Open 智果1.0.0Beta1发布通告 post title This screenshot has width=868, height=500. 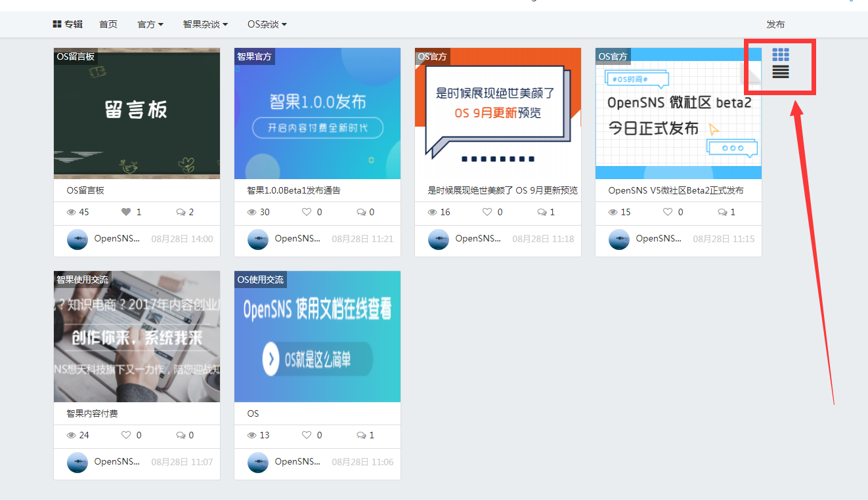coord(293,190)
